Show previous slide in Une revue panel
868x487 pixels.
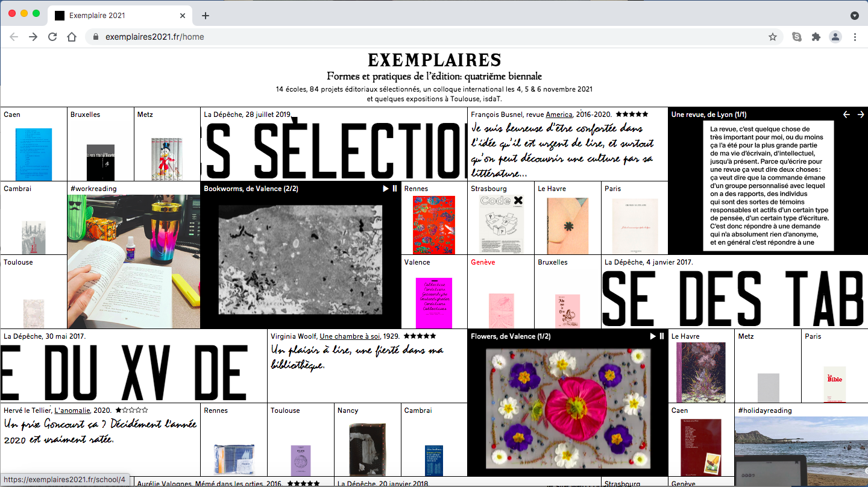[x=846, y=115]
